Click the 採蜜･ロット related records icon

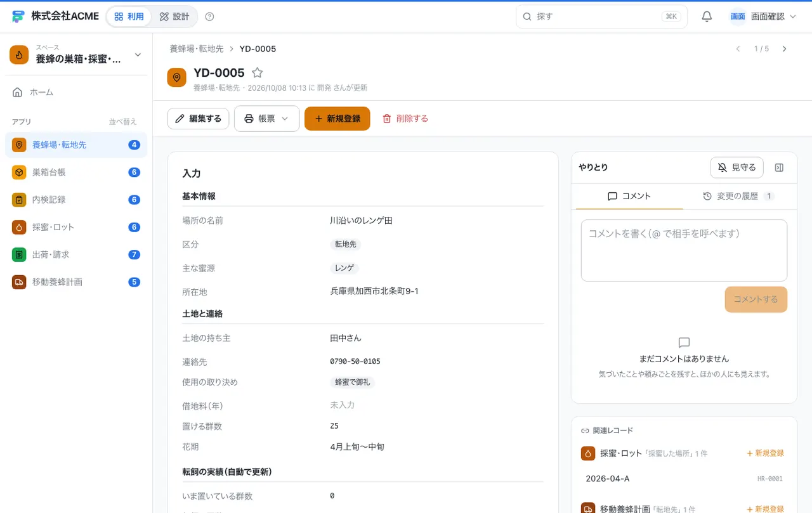(x=587, y=453)
